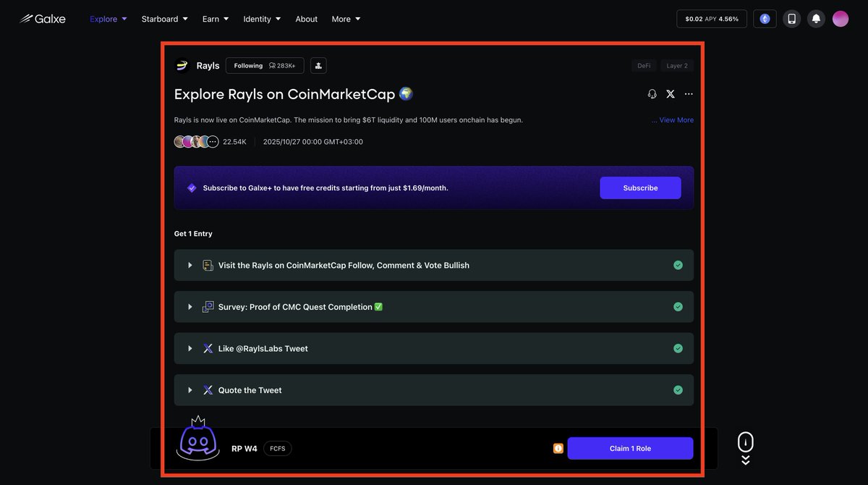Viewport: 868px width, 485px height.
Task: Select the Layer 2 tag
Action: [677, 66]
